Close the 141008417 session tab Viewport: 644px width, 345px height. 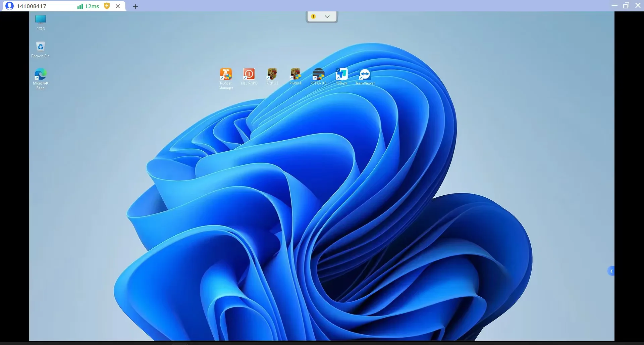pos(118,6)
